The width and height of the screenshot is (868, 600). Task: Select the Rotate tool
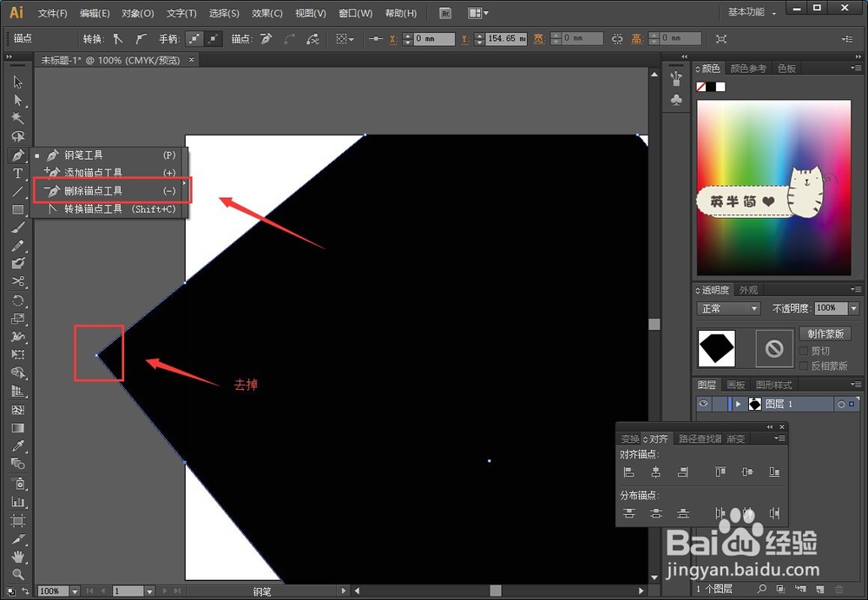[x=17, y=300]
